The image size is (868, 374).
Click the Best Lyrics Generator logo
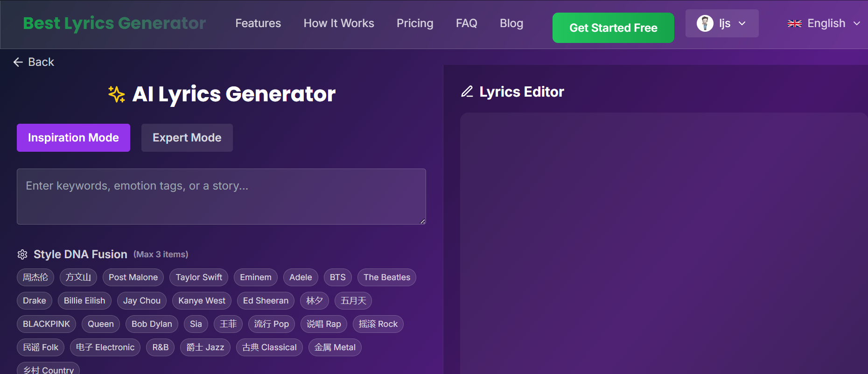[x=114, y=23]
